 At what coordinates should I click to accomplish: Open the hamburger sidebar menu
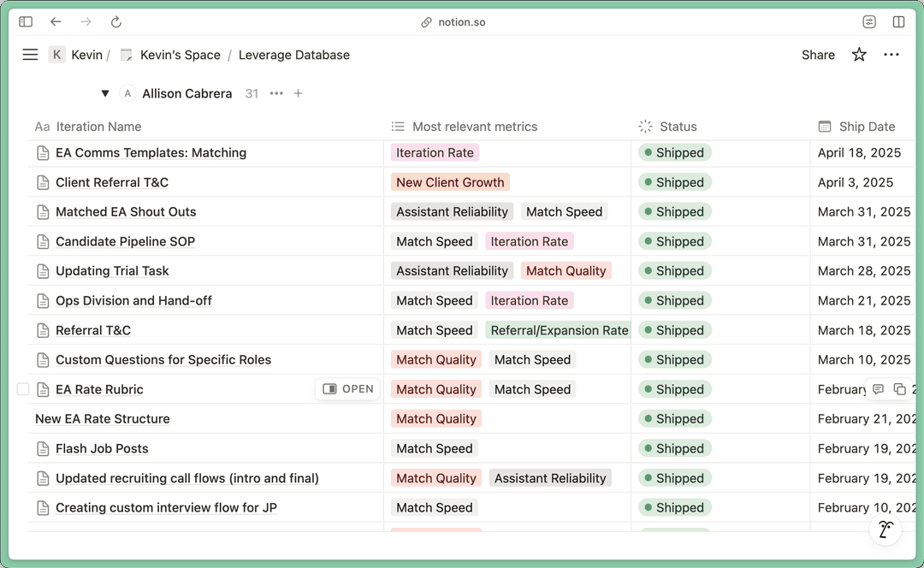(30, 55)
